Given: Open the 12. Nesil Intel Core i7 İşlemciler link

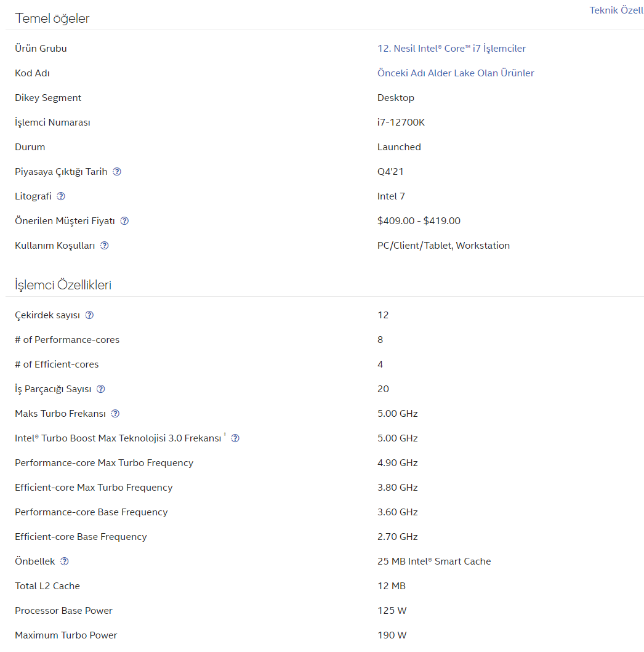Looking at the screenshot, I should [451, 49].
